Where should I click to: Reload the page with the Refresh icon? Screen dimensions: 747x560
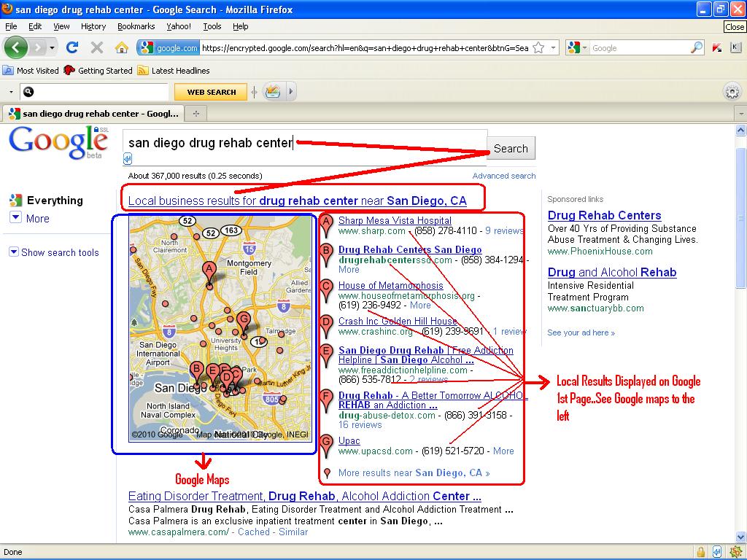coord(72,47)
